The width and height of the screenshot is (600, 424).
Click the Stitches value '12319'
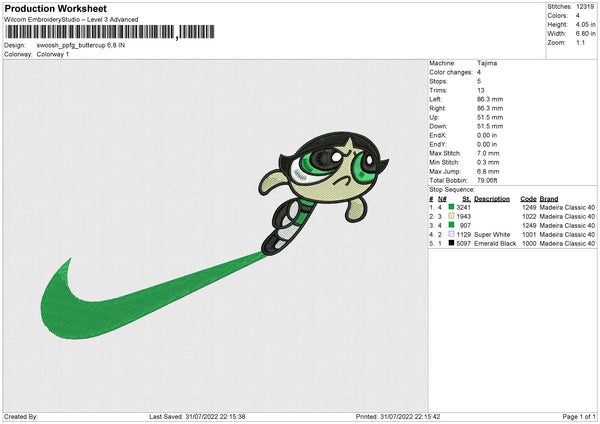[x=585, y=7]
